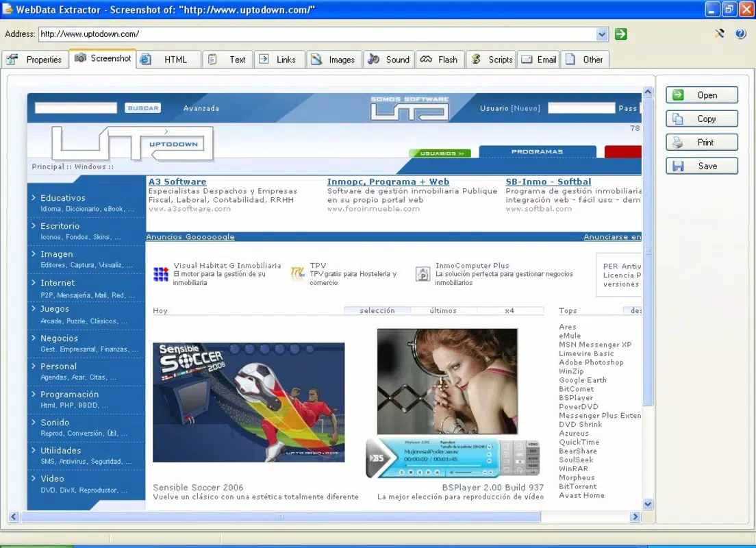This screenshot has width=756, height=548.
Task: Open the Internet category
Action: (x=58, y=283)
